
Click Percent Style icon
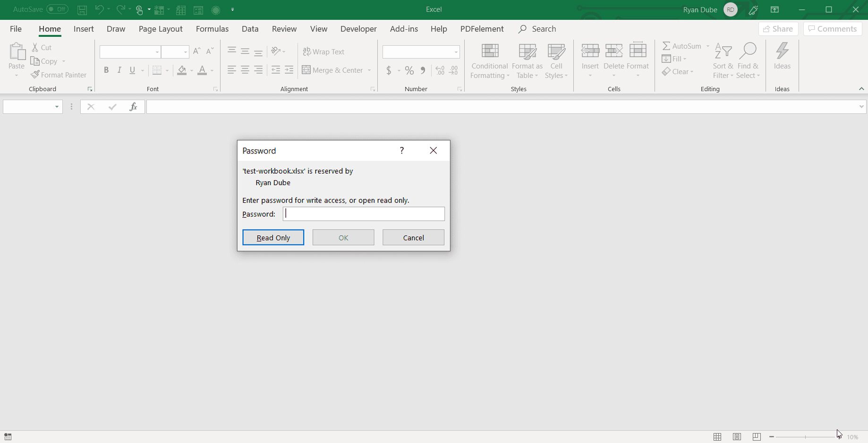click(x=409, y=70)
